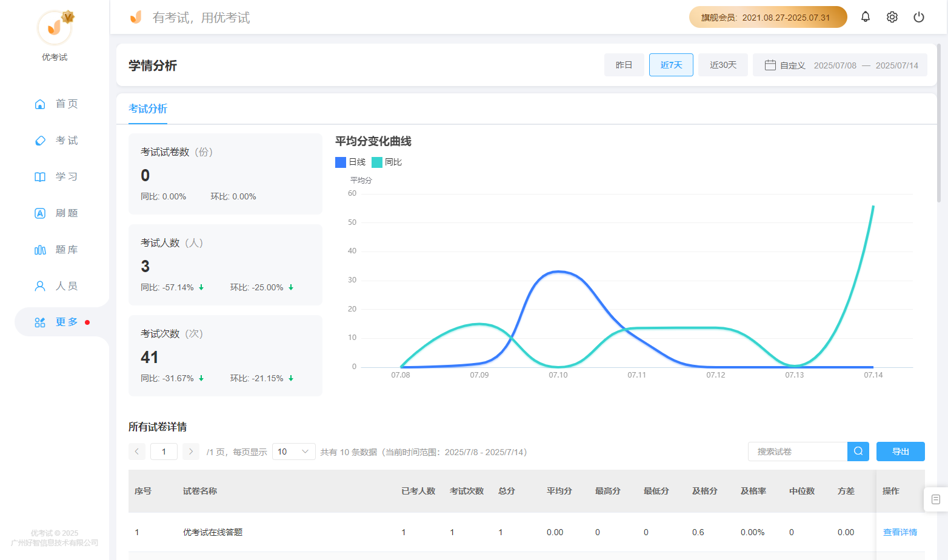Click the 中位数 column header
Image resolution: width=948 pixels, height=560 pixels.
click(802, 491)
